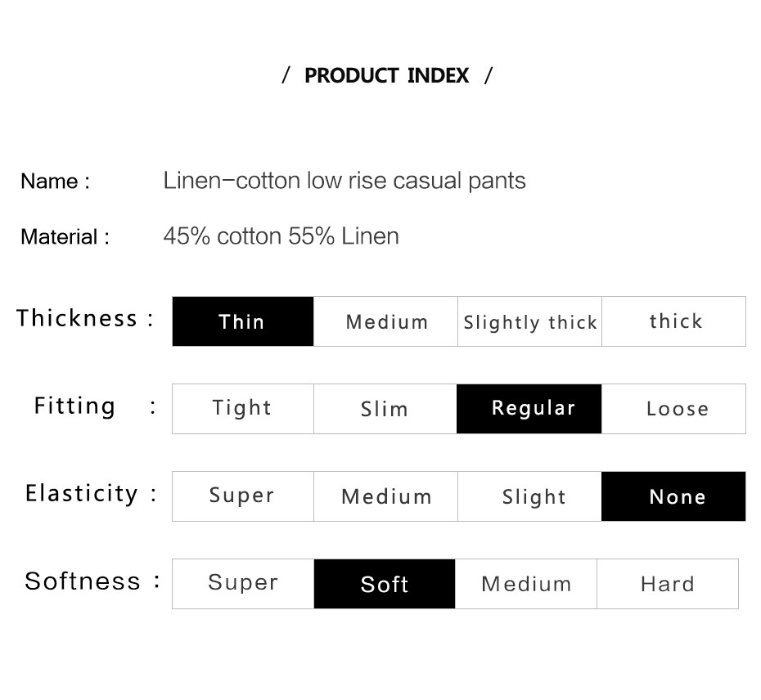This screenshot has width=761, height=700.
Task: Select the Slight elasticity option
Action: point(529,496)
